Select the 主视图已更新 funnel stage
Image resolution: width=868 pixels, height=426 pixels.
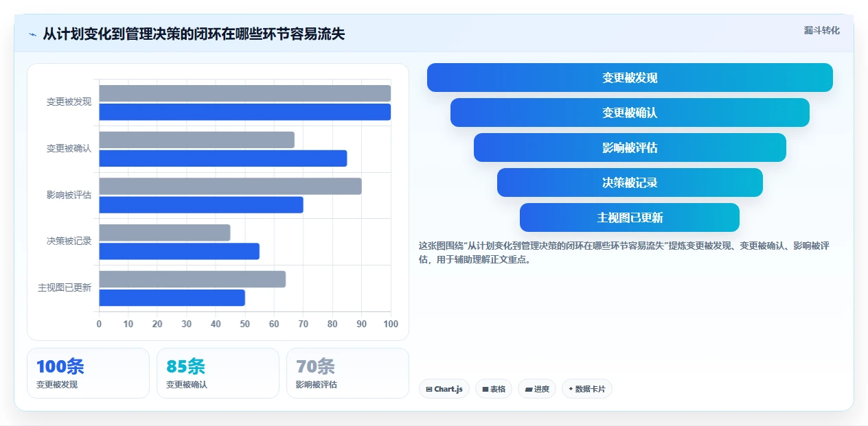pos(630,217)
